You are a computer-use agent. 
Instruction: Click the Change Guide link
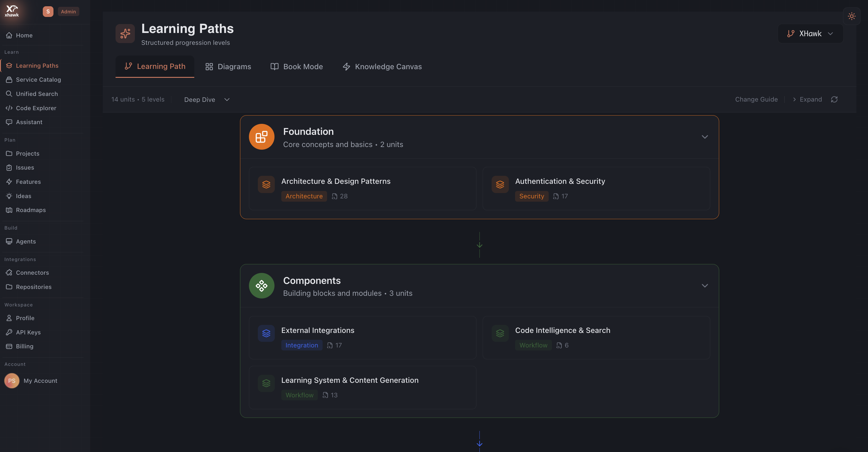tap(756, 99)
